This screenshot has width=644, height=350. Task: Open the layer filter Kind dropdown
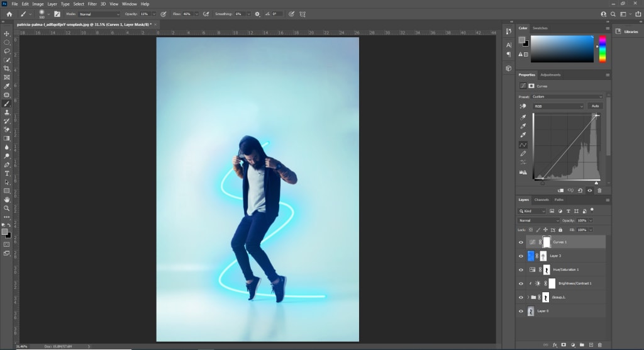tap(532, 211)
